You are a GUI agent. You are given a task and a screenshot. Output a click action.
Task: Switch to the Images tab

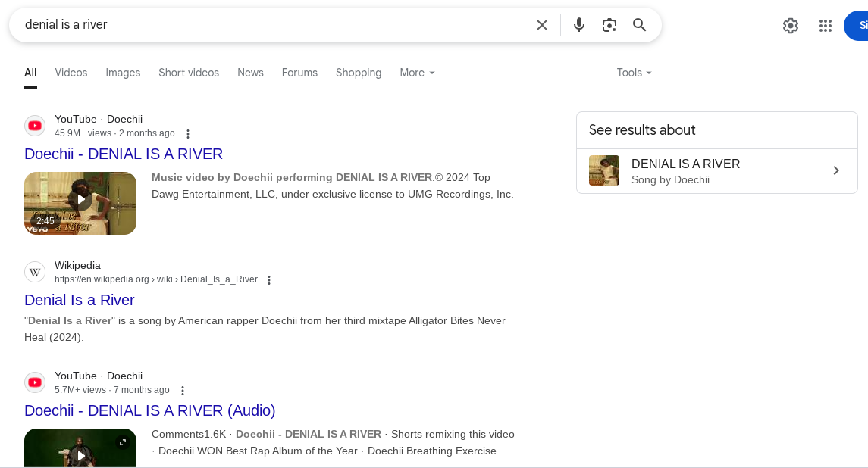tap(123, 73)
